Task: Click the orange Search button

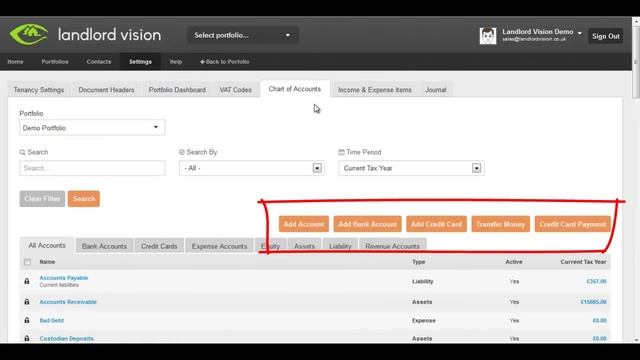Action: (84, 199)
